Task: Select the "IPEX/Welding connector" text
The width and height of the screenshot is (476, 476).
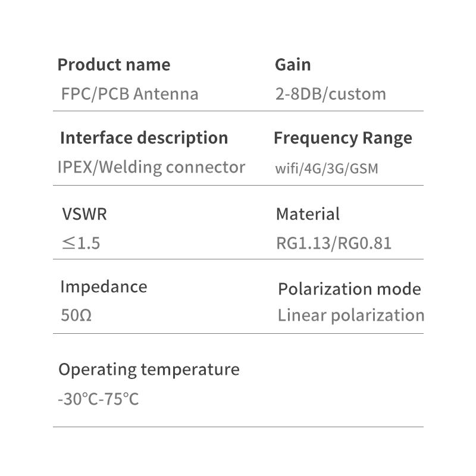Action: [x=151, y=167]
